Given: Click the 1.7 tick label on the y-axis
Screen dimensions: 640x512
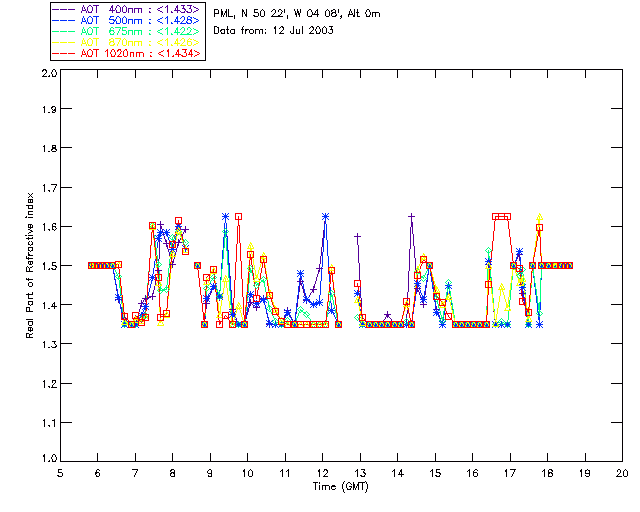Looking at the screenshot, I should [x=47, y=190].
